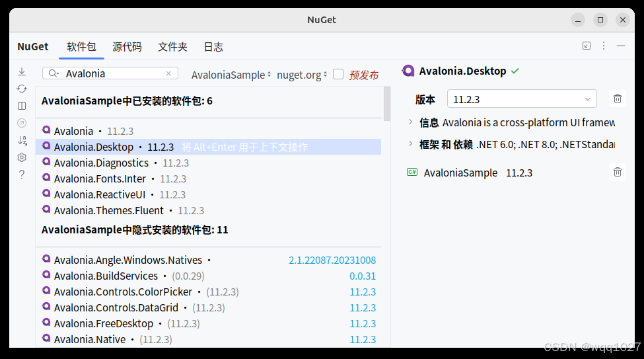The height and width of the screenshot is (359, 644).
Task: Open the AvaloniaSample project dropdown
Action: click(x=231, y=75)
